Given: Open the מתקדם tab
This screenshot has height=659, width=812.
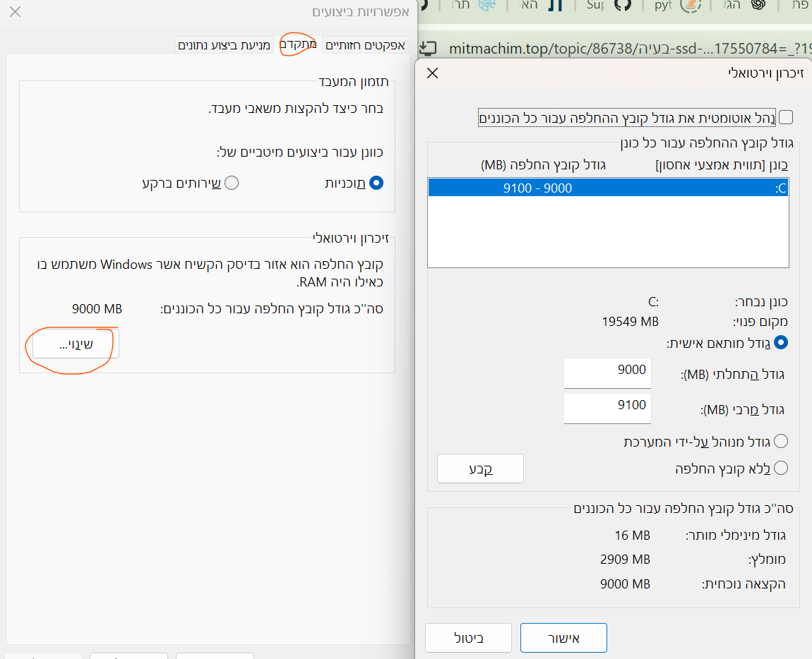Looking at the screenshot, I should 298,44.
